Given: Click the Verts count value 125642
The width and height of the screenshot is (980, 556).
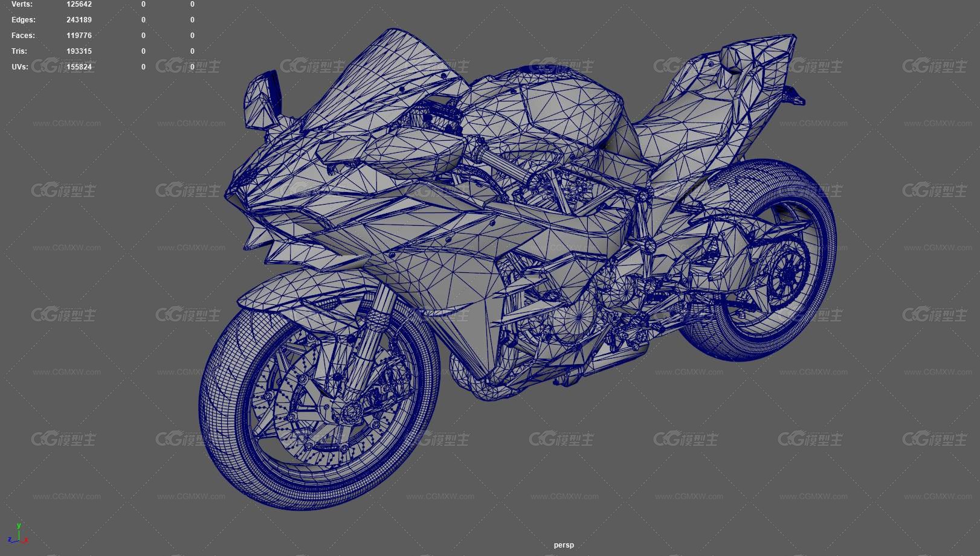Looking at the screenshot, I should tap(79, 4).
